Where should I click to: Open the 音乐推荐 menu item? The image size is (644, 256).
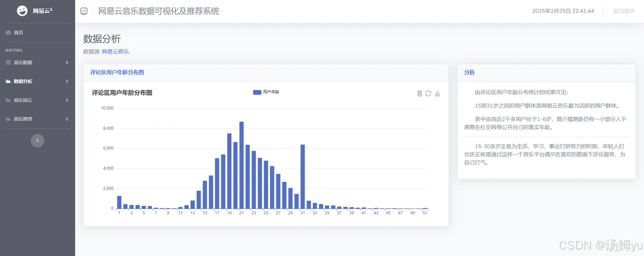(x=37, y=119)
